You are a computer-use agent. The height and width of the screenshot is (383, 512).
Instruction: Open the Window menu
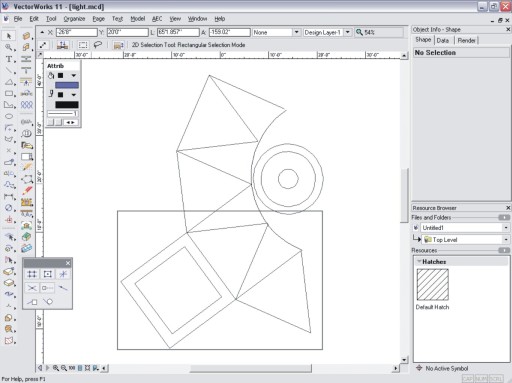197,19
